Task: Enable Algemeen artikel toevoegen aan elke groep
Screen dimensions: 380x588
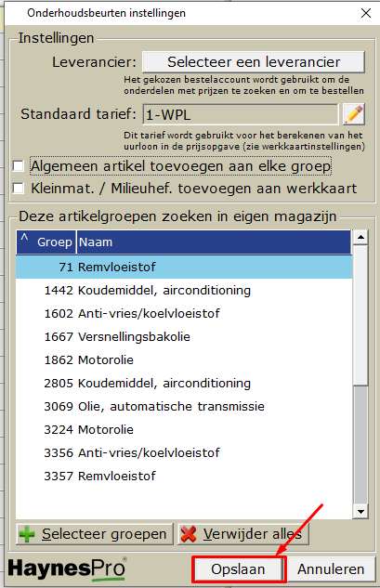Action: pos(18,165)
